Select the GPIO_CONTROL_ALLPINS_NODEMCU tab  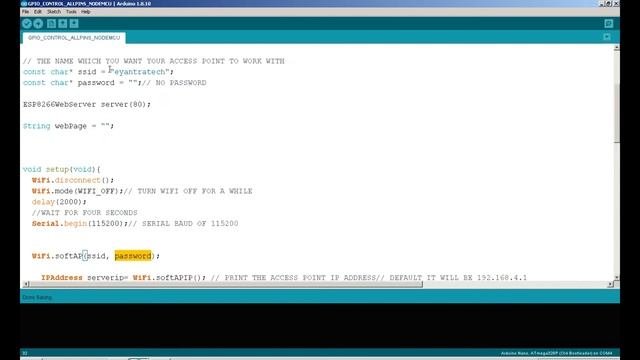74,38
